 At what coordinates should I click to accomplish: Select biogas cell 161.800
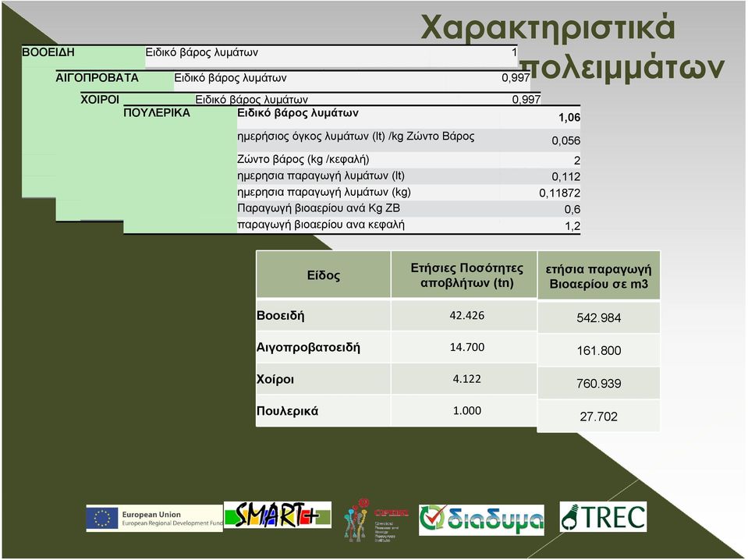coord(599,351)
